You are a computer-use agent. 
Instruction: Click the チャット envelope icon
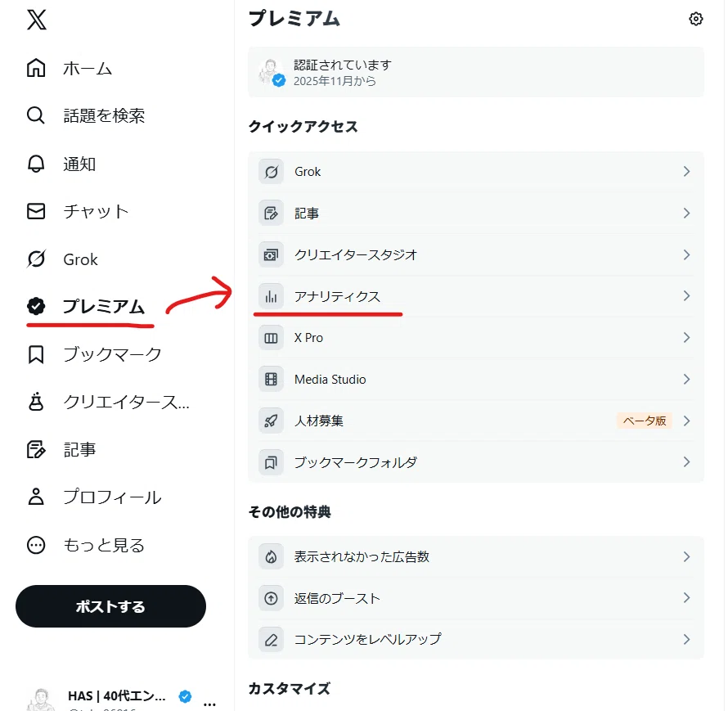tap(36, 211)
